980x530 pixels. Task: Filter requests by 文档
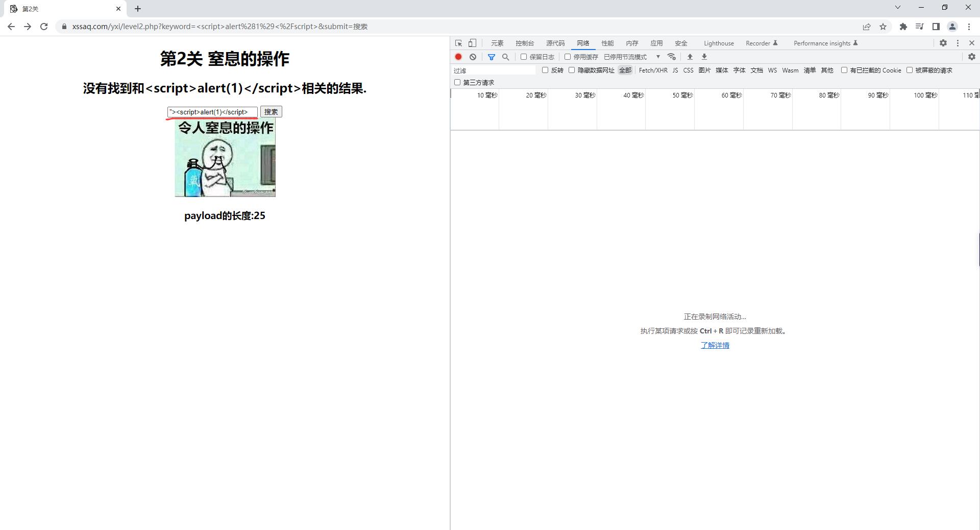pyautogui.click(x=756, y=70)
